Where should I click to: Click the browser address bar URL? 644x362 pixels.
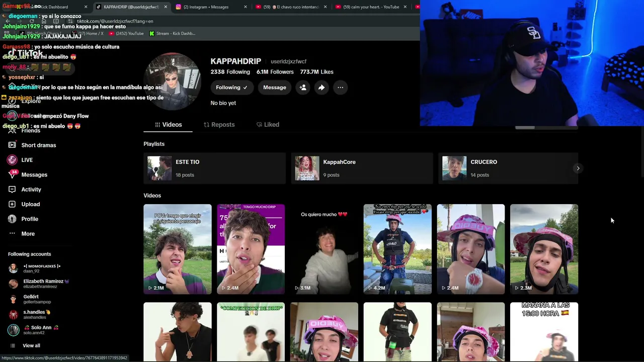coord(115,21)
